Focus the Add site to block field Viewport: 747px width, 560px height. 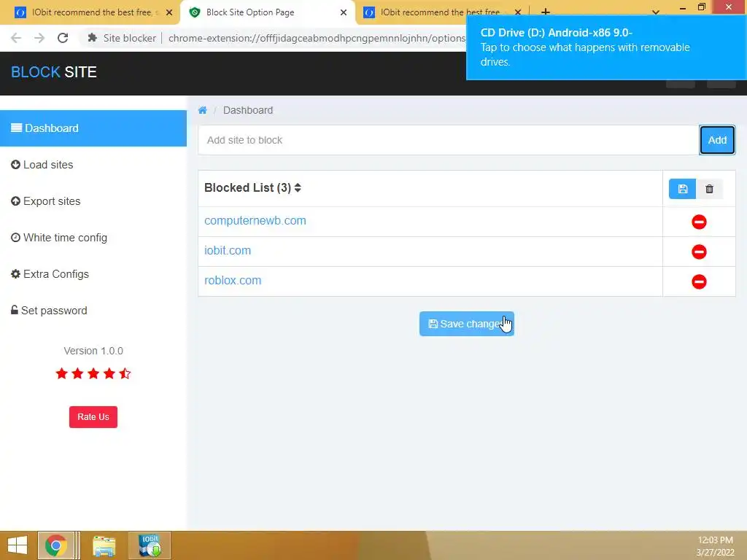pos(449,140)
